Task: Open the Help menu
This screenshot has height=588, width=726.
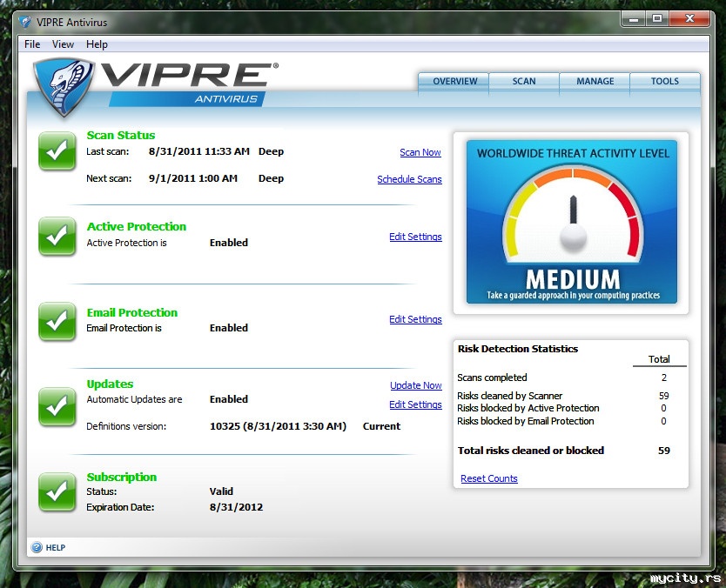Action: pyautogui.click(x=97, y=44)
